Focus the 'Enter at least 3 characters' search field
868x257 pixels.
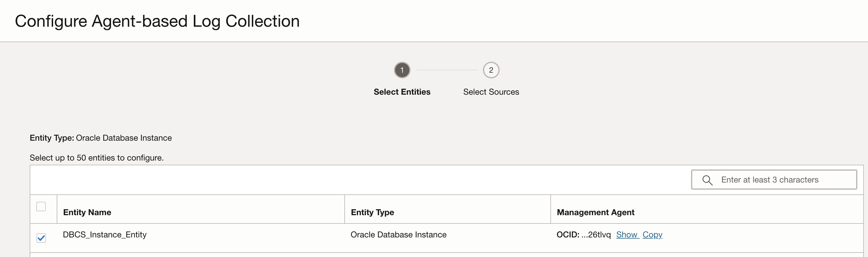(782, 180)
